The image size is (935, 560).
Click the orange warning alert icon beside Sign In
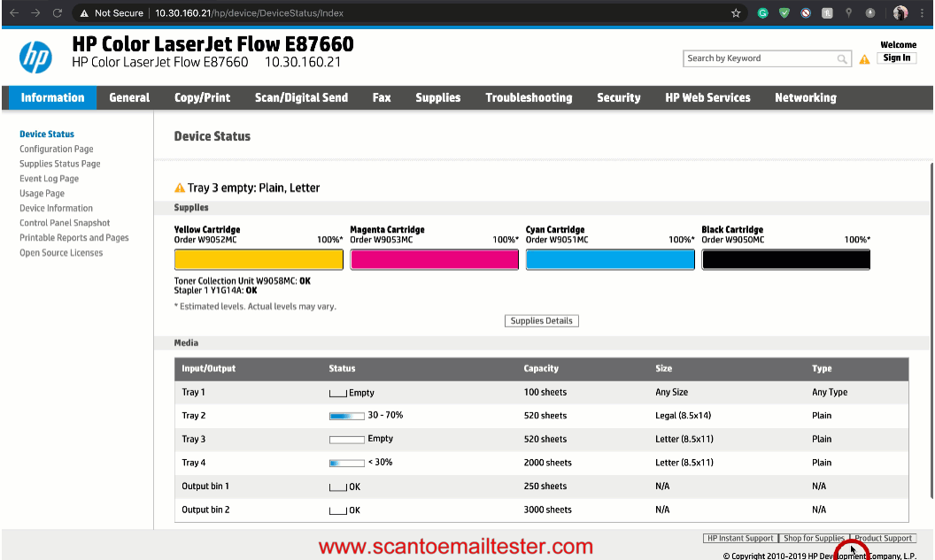click(x=864, y=59)
